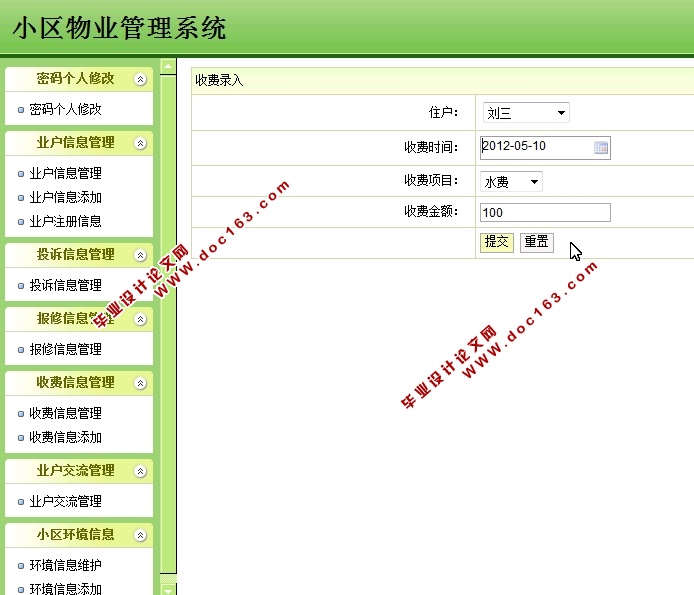Open 业户注册信息 menu link
This screenshot has width=694, height=595.
tap(65, 221)
